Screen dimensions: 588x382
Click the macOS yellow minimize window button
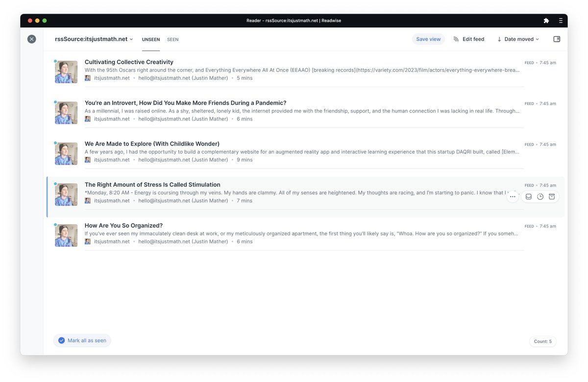(37, 21)
